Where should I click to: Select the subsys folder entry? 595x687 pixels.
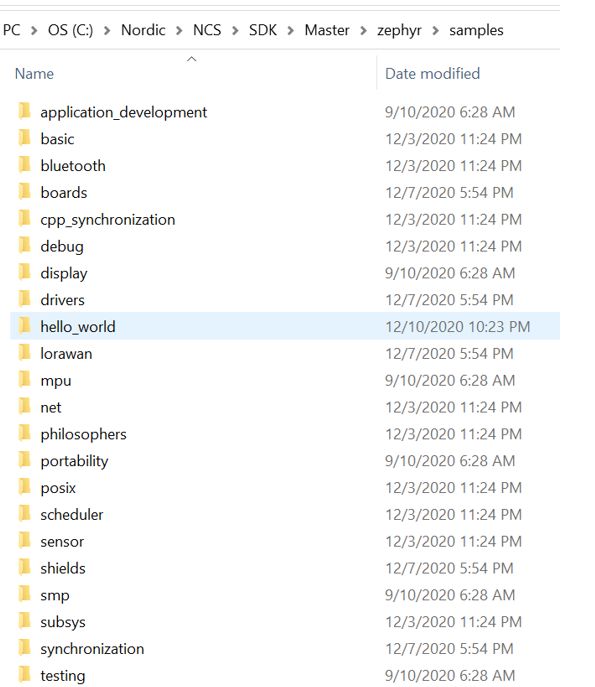[x=285, y=622]
